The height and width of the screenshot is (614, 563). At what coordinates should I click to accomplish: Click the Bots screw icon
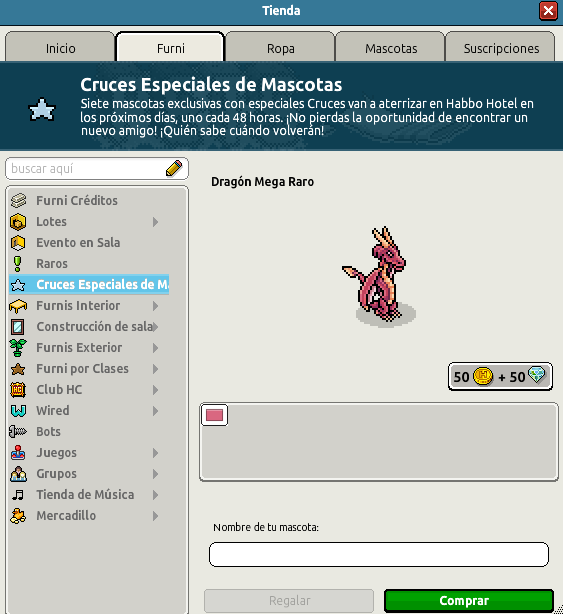click(x=18, y=432)
